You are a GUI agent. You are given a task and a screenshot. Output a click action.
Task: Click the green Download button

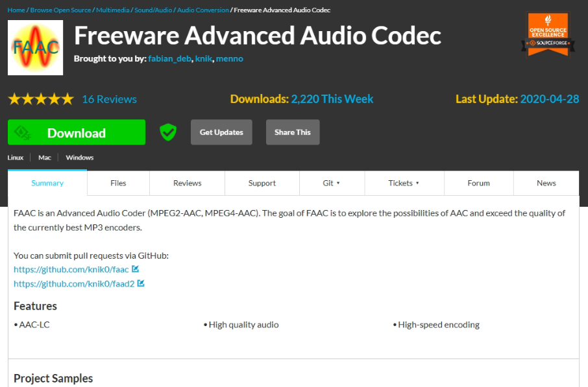pos(77,132)
